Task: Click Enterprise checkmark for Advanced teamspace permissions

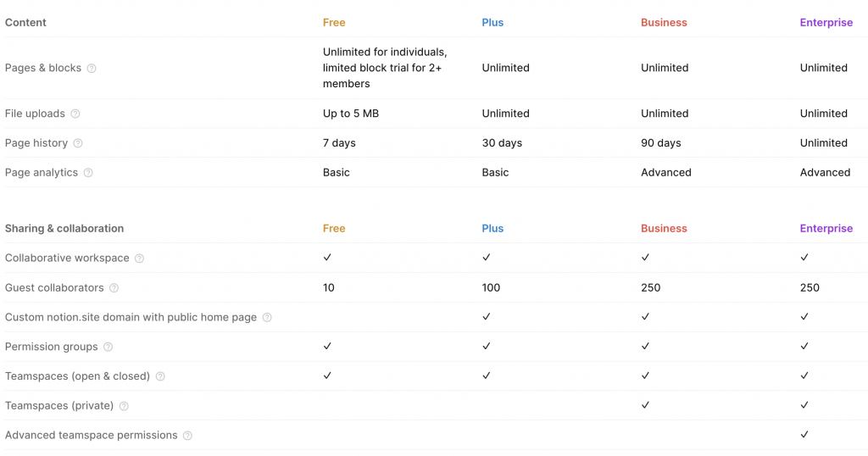Action: (x=804, y=435)
